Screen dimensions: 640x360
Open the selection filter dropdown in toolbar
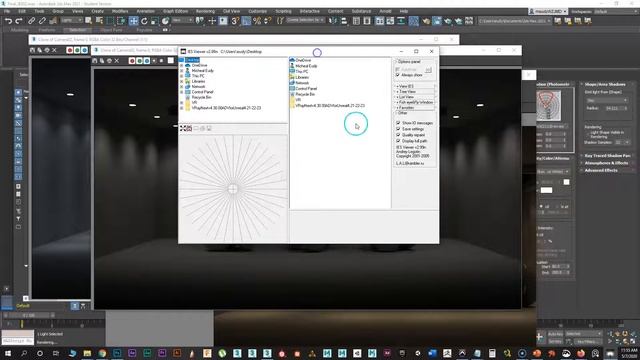coord(71,20)
